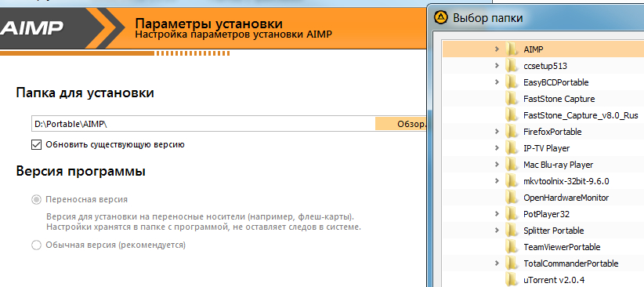Expand the FirefoxPortable folder node
The height and width of the screenshot is (287, 644).
(497, 131)
